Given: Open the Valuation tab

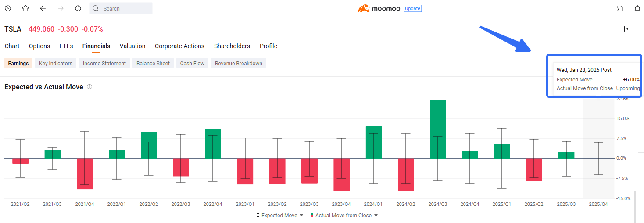Looking at the screenshot, I should pos(132,46).
